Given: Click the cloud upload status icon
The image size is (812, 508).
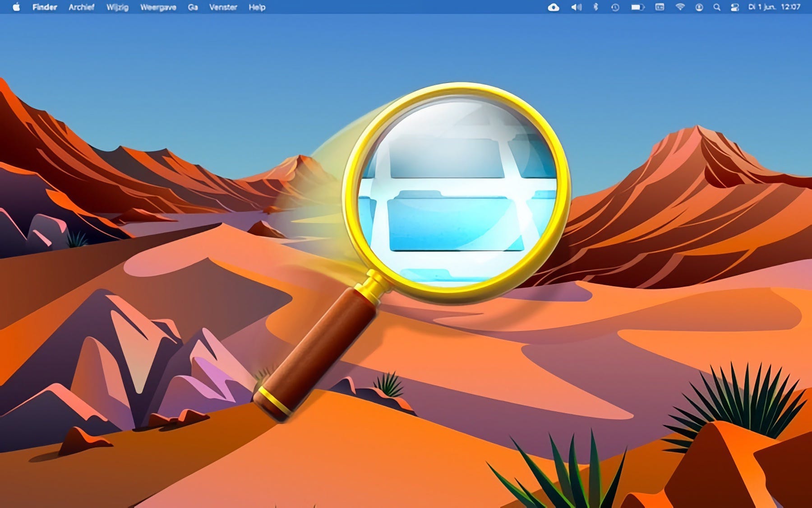Looking at the screenshot, I should 554,7.
